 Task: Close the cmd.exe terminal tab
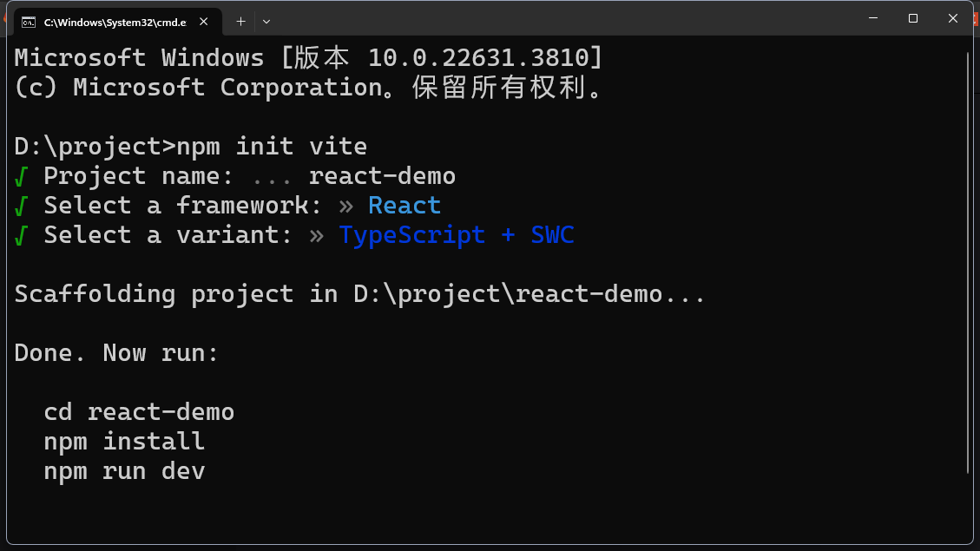[x=205, y=21]
